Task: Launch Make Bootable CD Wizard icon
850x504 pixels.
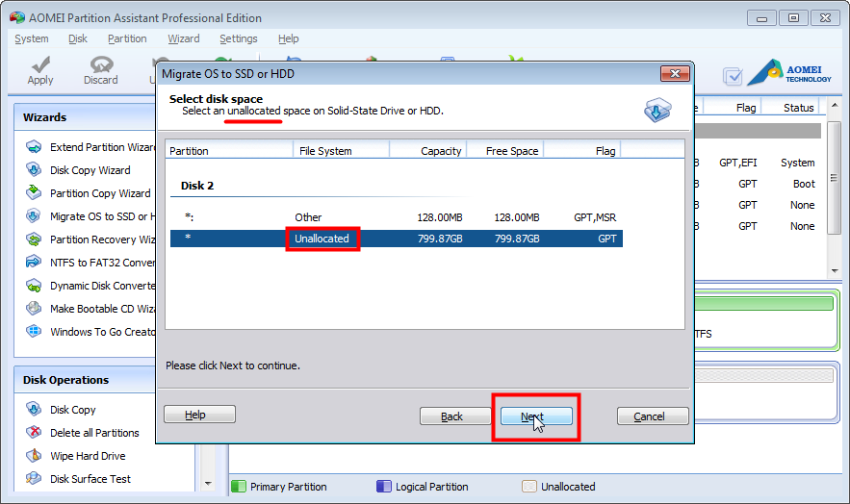Action: (34, 309)
